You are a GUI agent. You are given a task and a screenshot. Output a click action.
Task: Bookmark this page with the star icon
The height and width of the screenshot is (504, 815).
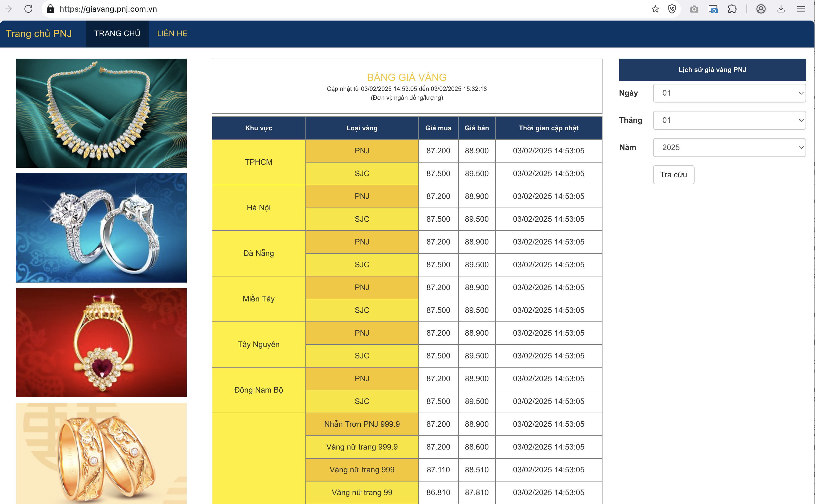coord(655,9)
